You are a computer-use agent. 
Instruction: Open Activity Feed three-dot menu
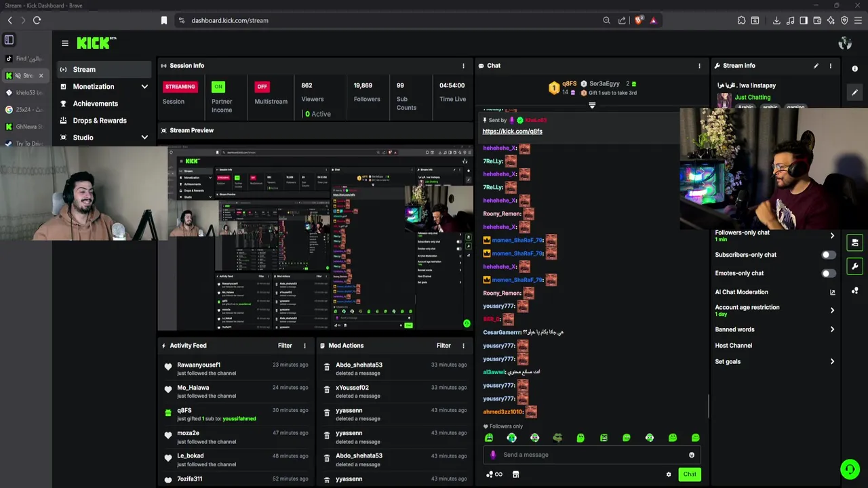[304, 346]
